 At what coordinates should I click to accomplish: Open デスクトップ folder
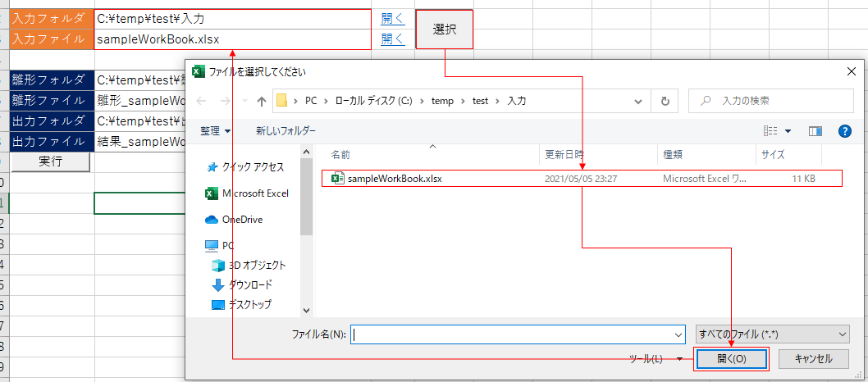click(x=241, y=305)
